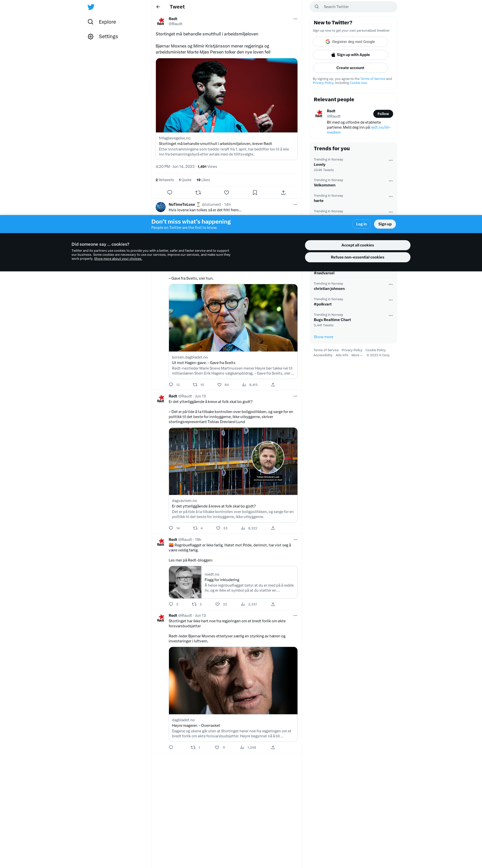View analytics showing 8,413 views
The width and height of the screenshot is (482, 868).
click(x=250, y=384)
